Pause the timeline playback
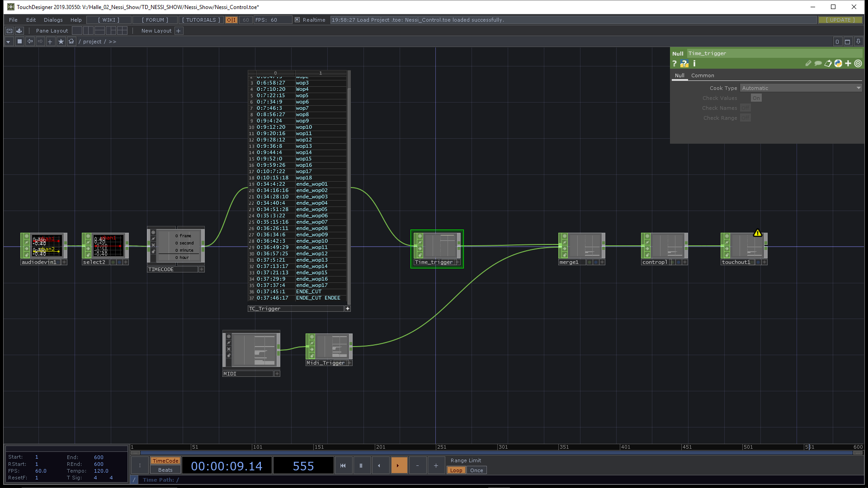The image size is (868, 488). pyautogui.click(x=361, y=465)
